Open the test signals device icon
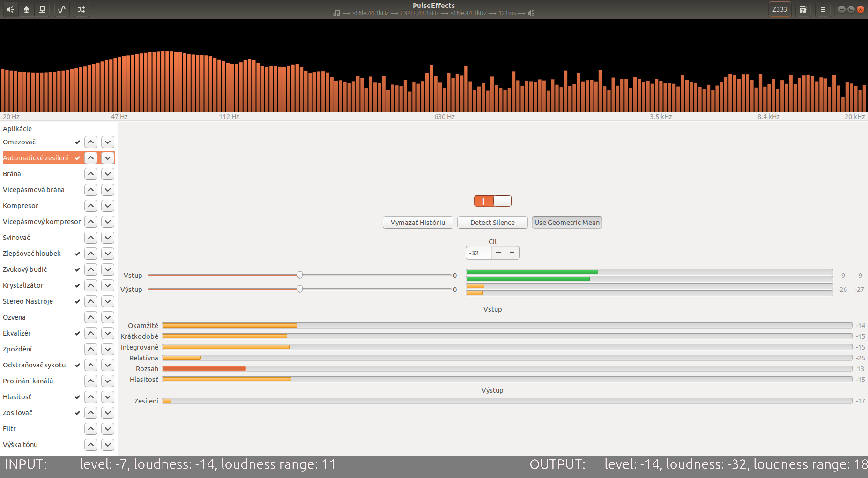The image size is (868, 478). [42, 9]
